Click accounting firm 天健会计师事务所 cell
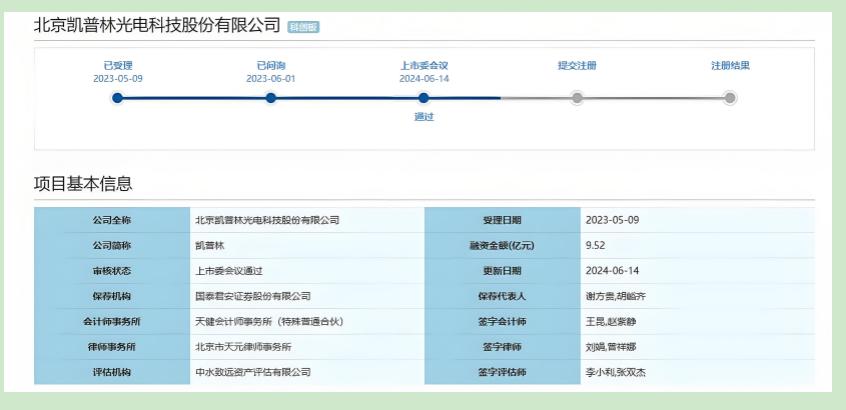Screen dimensions: 846x410 click(267, 322)
